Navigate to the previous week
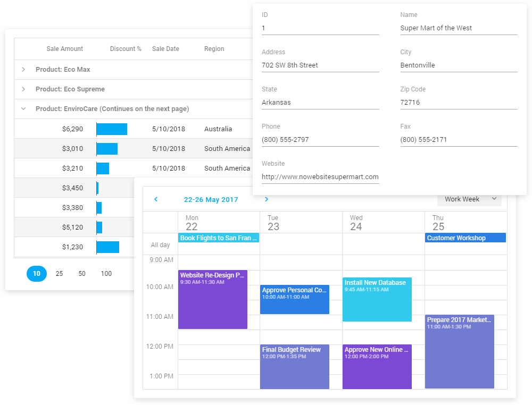Screen dimensions: 532x405 click(155, 199)
